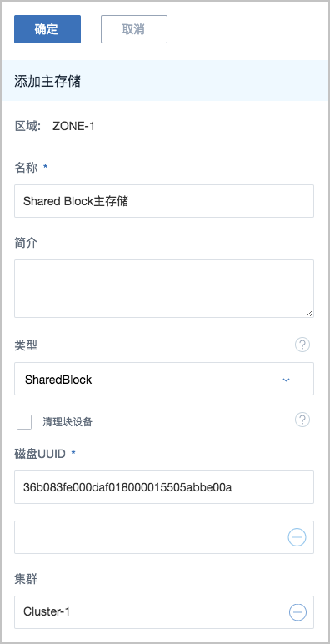Click the chevron arrow in 类型 selector
The image size is (330, 644).
(x=287, y=380)
